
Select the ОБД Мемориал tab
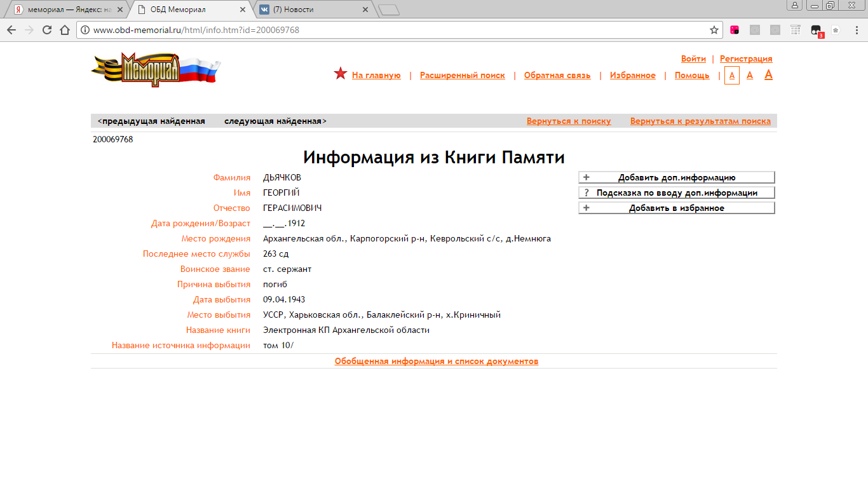(191, 10)
